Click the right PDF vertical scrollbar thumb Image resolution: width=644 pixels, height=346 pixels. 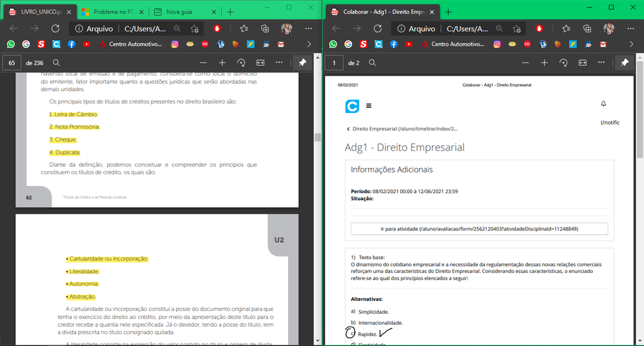coord(640,110)
